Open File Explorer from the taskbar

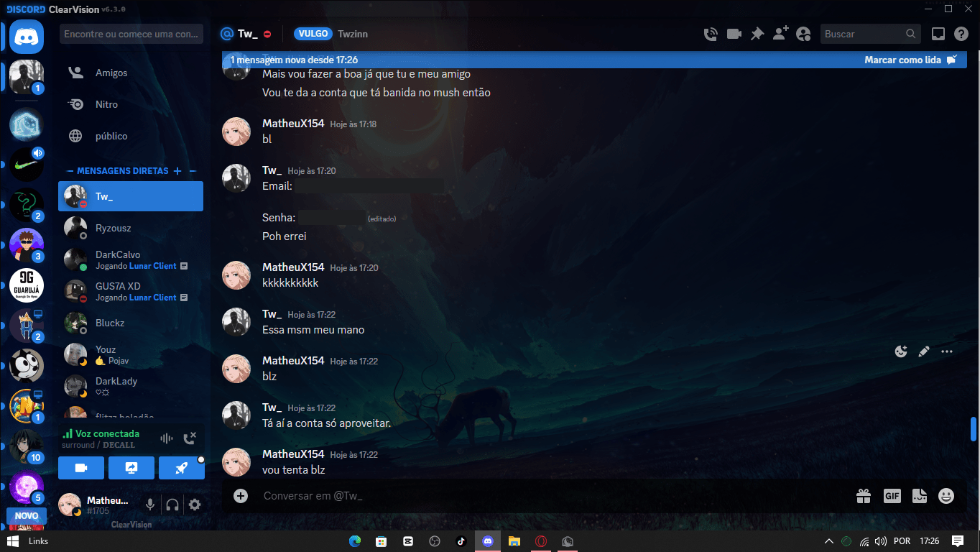514,540
